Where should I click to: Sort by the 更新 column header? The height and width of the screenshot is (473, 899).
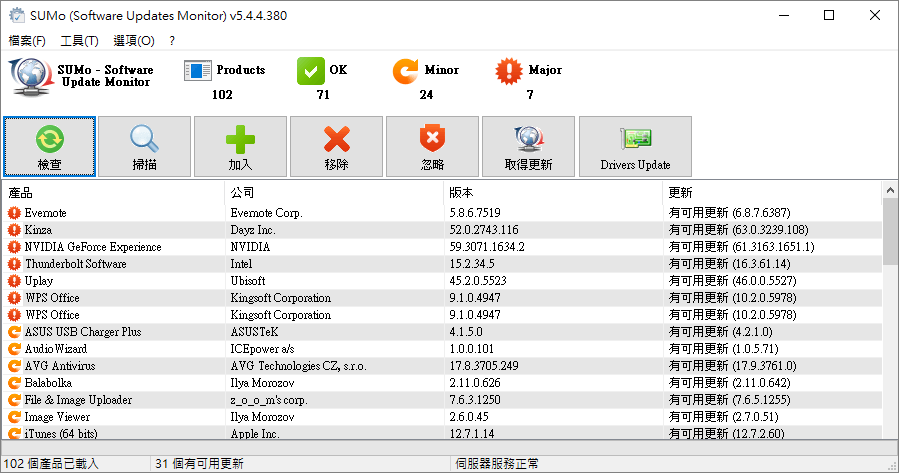tap(772, 193)
